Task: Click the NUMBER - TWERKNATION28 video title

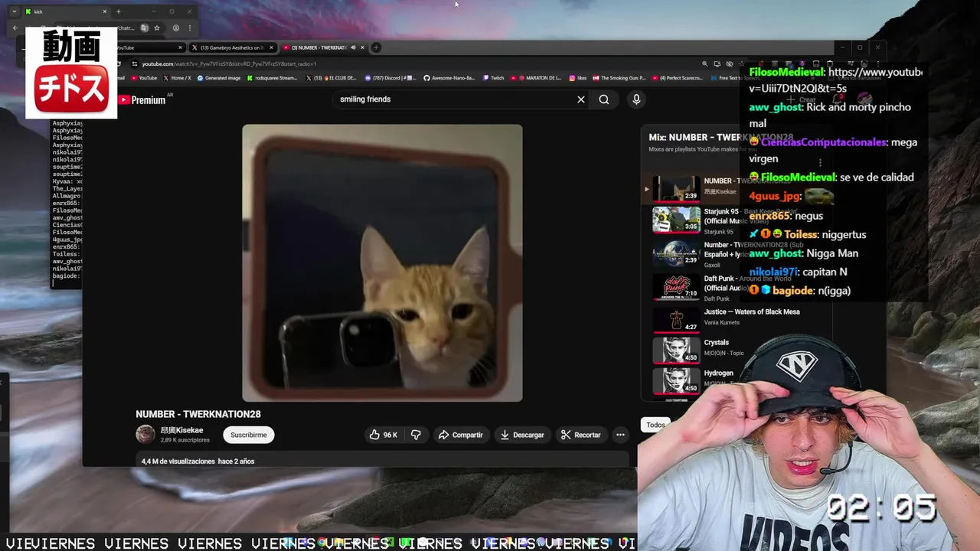Action: tap(198, 414)
